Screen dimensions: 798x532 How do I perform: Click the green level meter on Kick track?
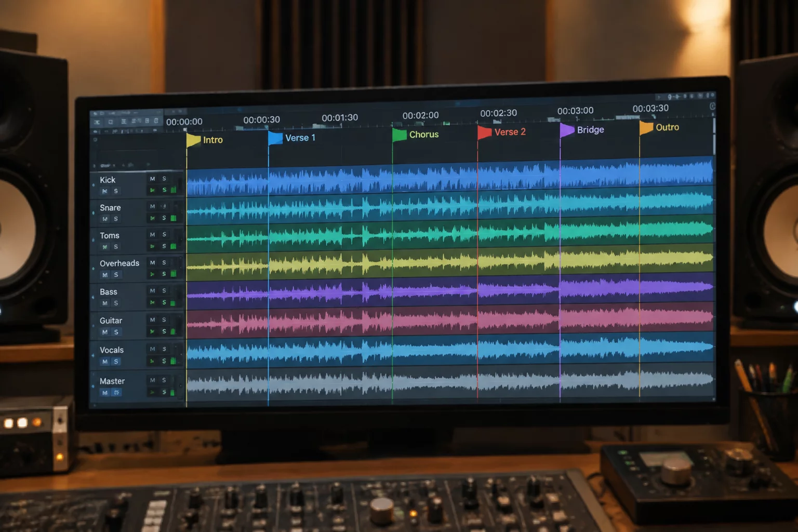[174, 190]
